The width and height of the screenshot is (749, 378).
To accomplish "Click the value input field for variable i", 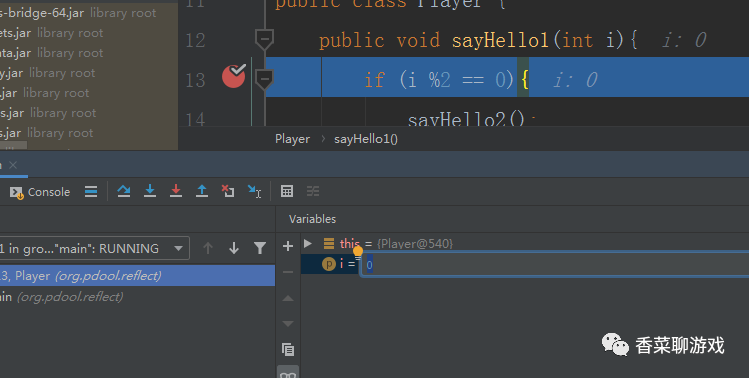I will tap(555, 264).
